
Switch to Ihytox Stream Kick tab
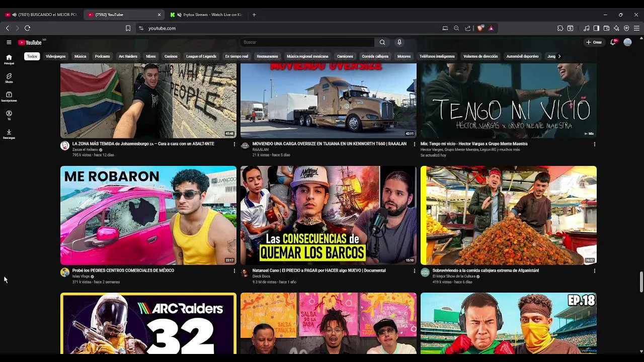tap(208, 15)
